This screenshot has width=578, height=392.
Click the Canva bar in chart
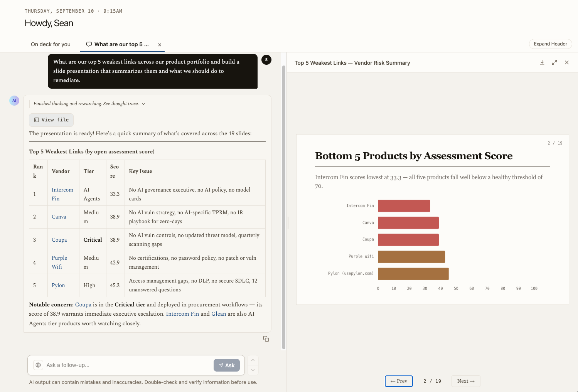408,223
